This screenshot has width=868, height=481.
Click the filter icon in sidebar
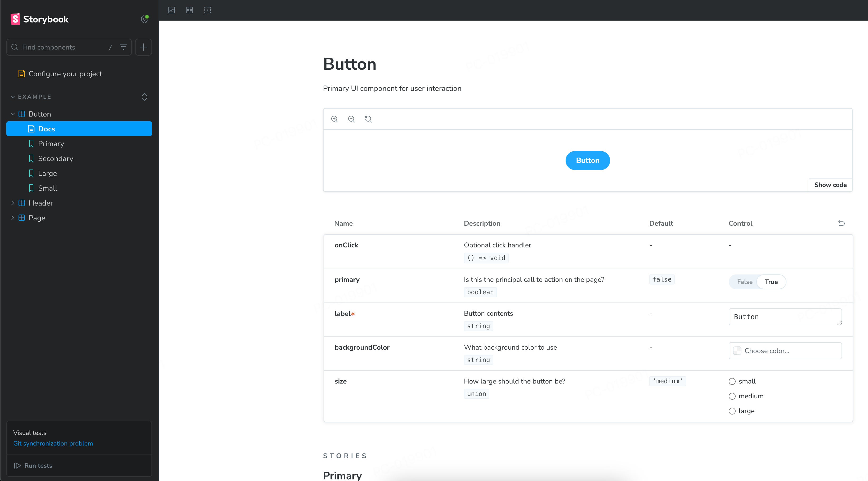(x=123, y=47)
